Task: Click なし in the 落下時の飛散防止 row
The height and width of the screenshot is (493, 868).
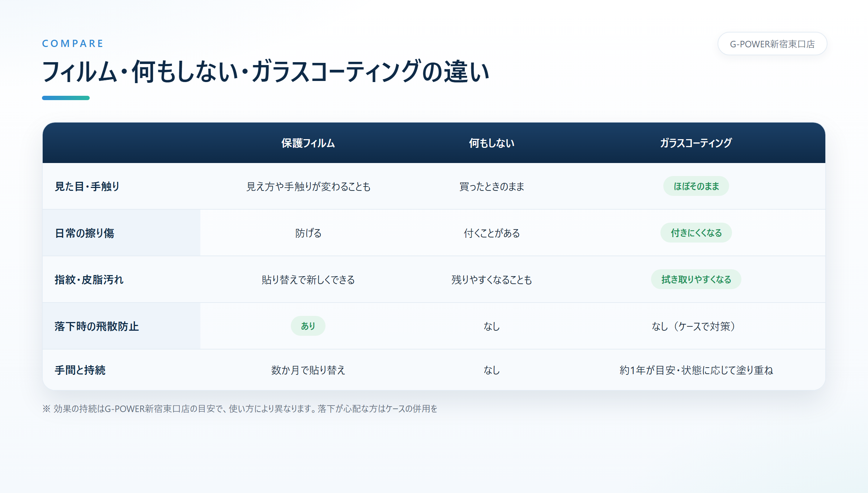Action: coord(492,326)
